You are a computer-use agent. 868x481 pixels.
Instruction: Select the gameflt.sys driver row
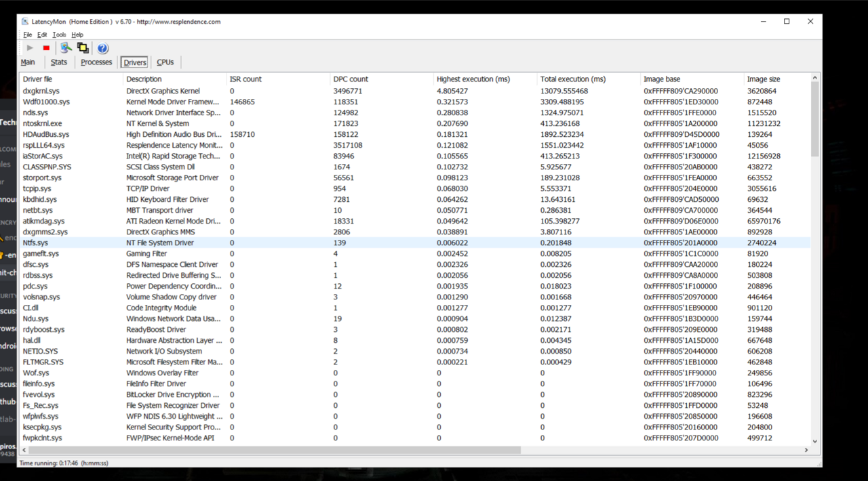[415, 253]
